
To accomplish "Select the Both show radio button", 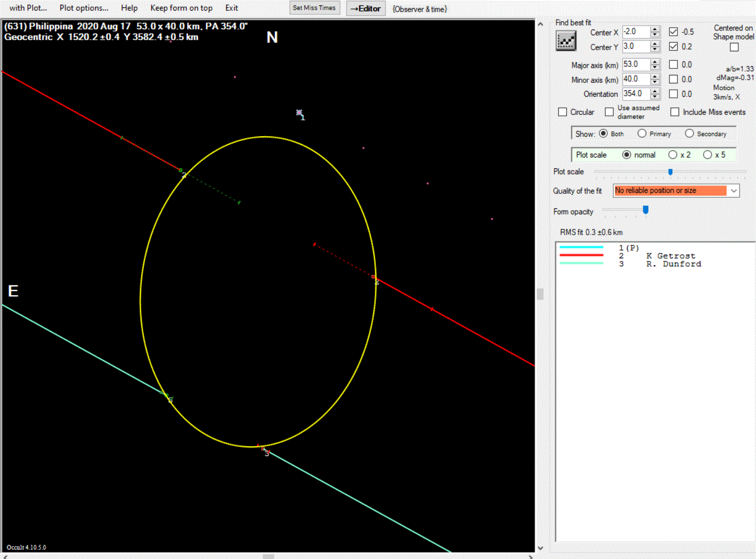I will point(603,134).
